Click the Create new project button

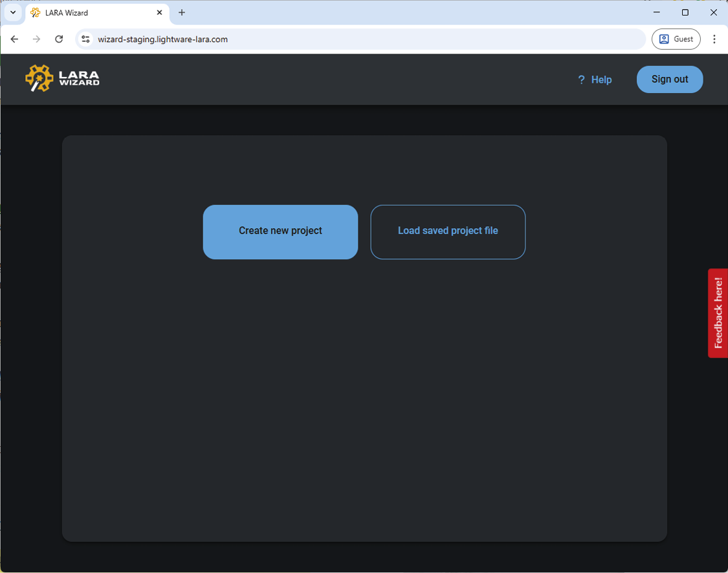point(280,232)
